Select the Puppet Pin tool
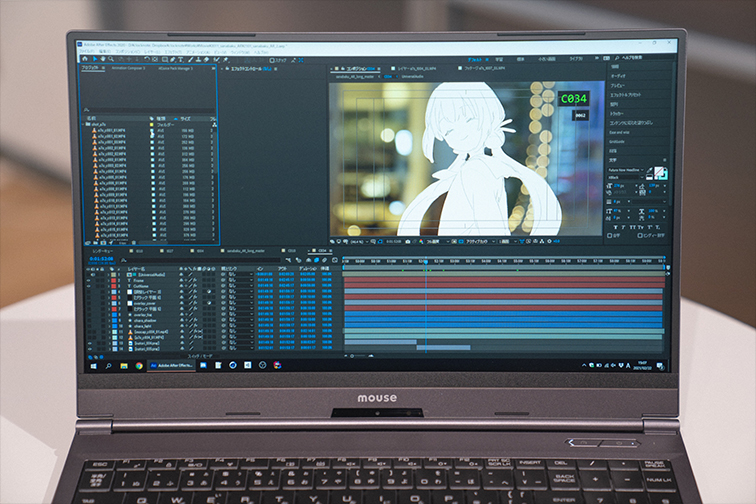 tap(225, 60)
